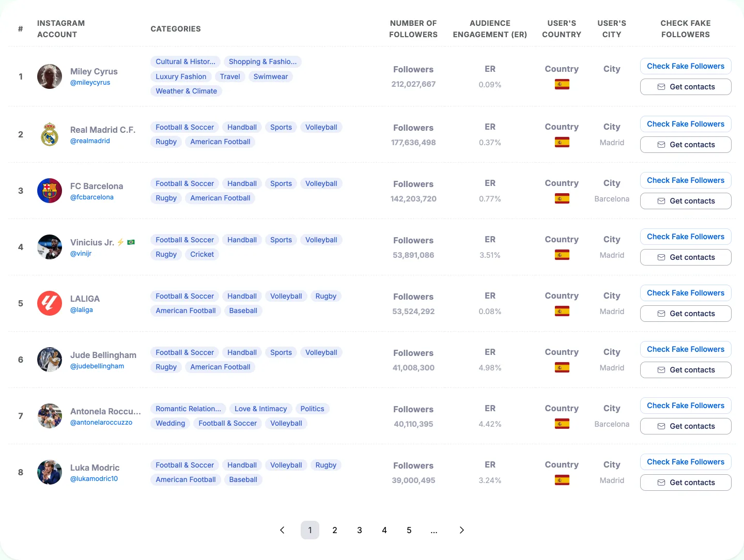
Task: Click FC Barcelona crest avatar
Action: tap(50, 191)
